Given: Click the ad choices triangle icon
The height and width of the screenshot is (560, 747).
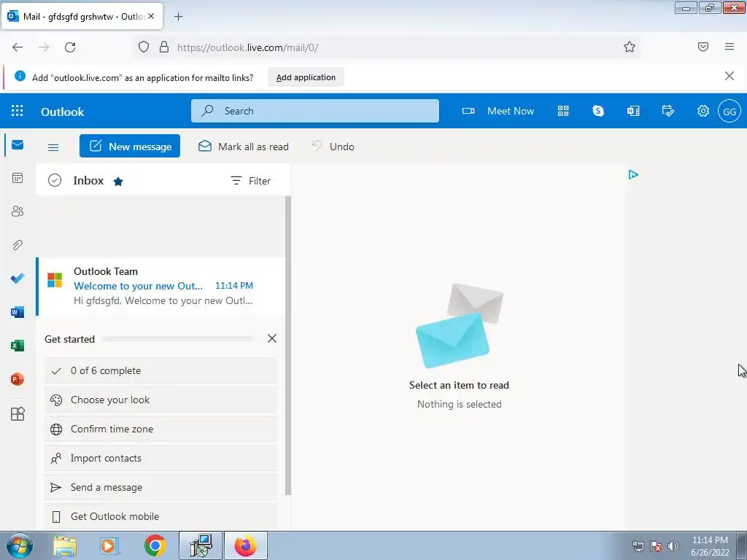Looking at the screenshot, I should (633, 175).
